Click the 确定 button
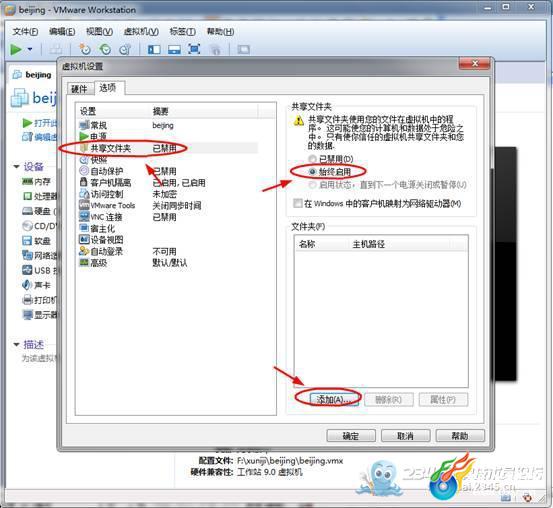Viewport: 553px width, 508px height. [x=351, y=436]
